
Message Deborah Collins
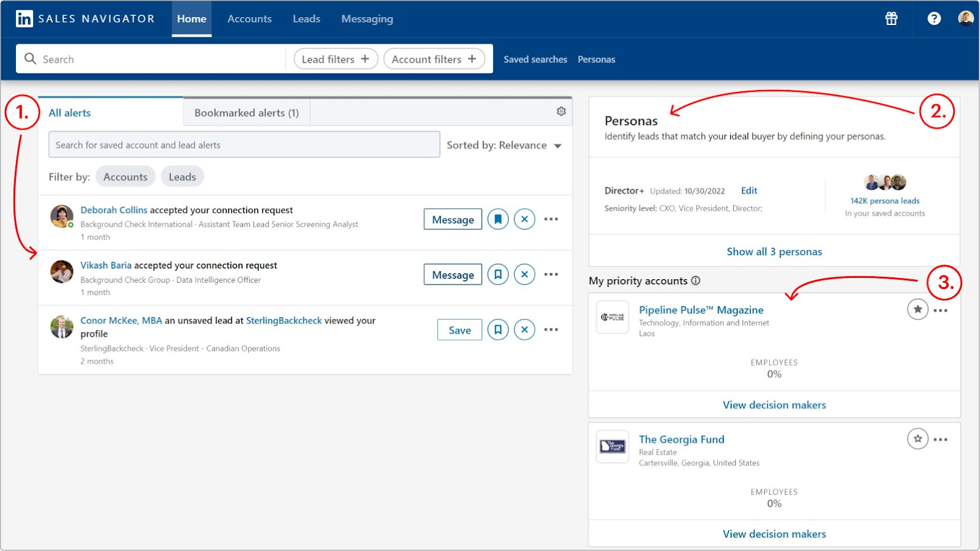[x=453, y=219]
